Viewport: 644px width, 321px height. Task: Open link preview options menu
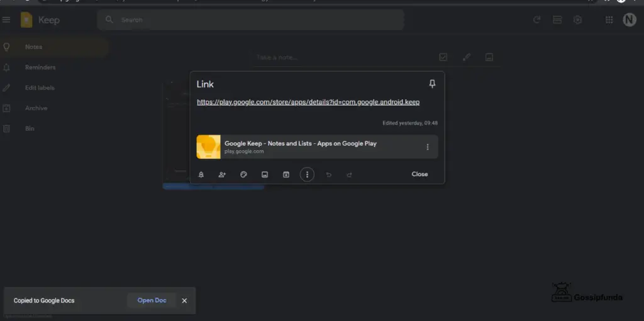(x=428, y=147)
